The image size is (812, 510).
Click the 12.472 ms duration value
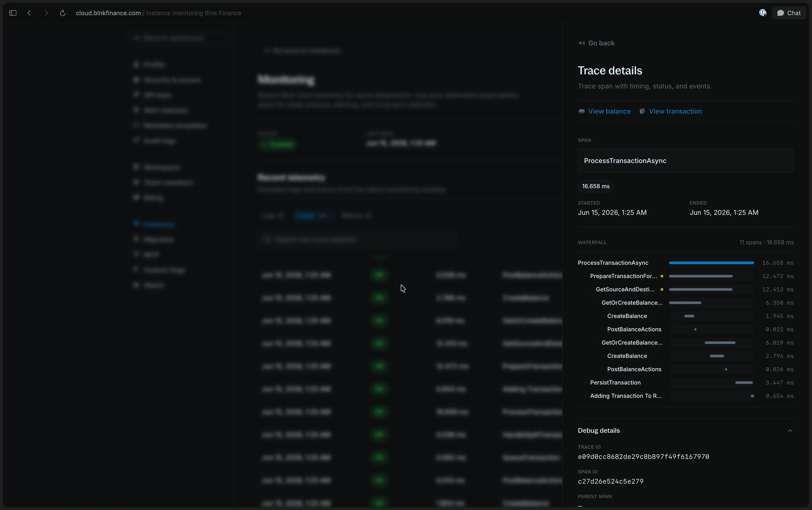pyautogui.click(x=778, y=276)
